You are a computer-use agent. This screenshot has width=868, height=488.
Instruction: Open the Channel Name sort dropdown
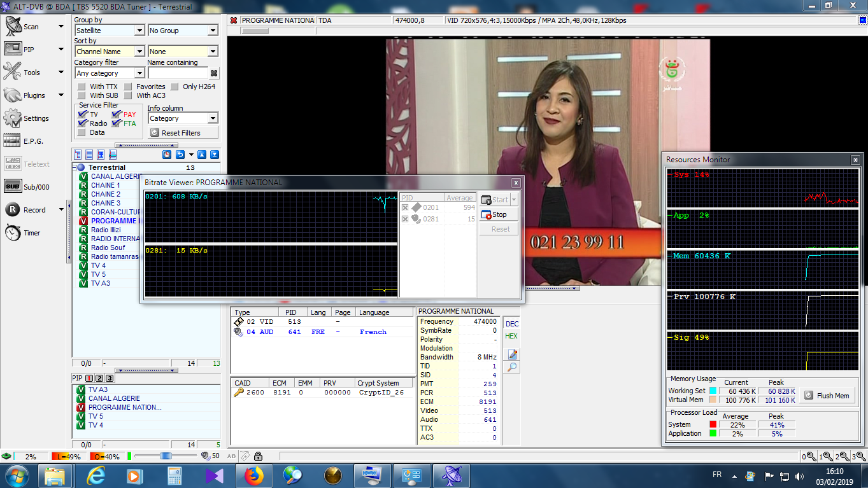[x=139, y=52]
